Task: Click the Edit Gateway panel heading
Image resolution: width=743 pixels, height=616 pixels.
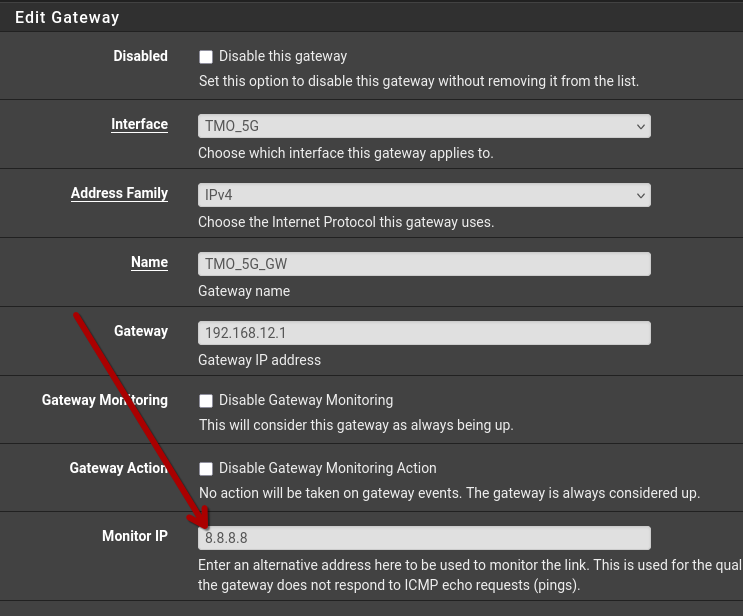Action: point(67,18)
